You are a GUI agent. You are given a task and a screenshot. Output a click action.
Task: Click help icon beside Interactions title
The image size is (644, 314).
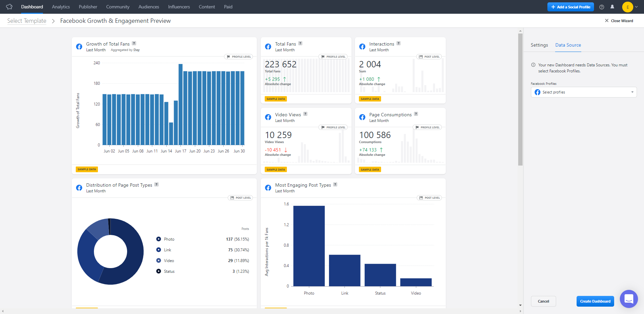(398, 43)
